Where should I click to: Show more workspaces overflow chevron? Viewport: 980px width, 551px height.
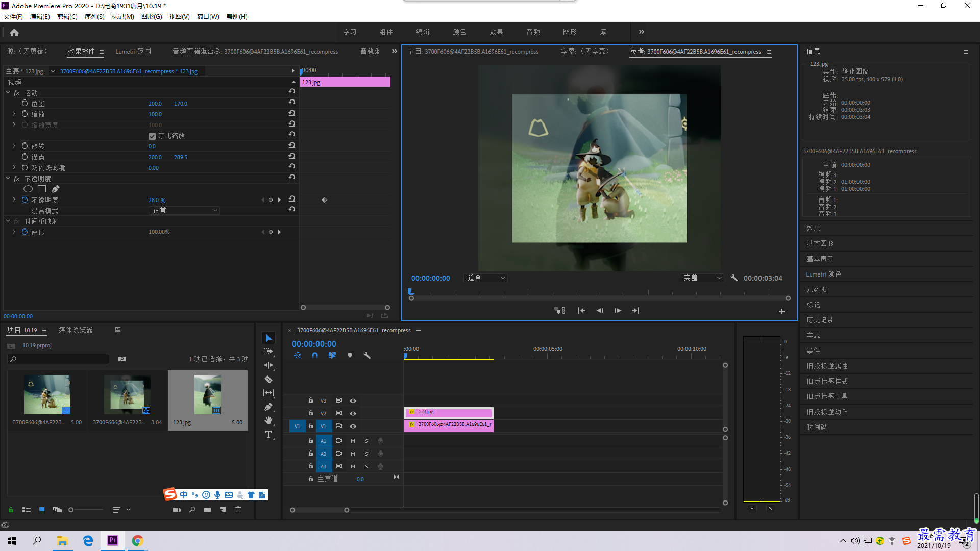coord(642,32)
